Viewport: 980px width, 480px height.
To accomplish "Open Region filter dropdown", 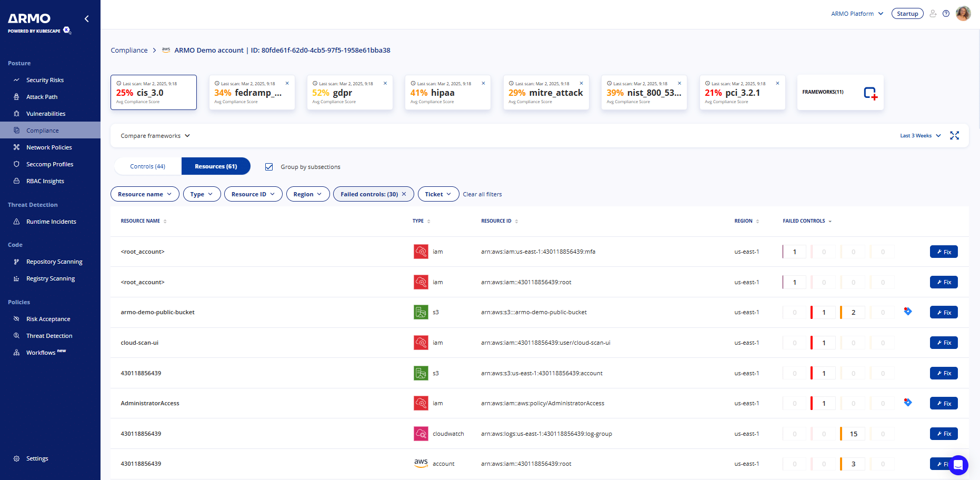I will tap(308, 194).
